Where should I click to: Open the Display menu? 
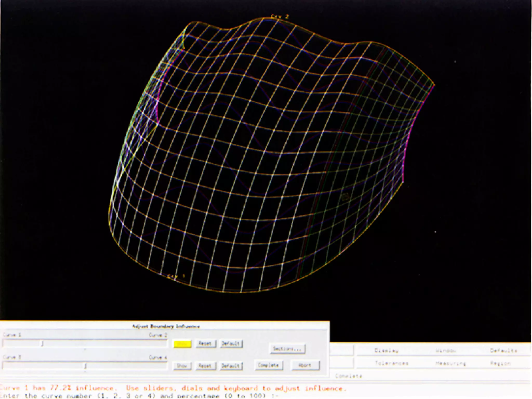pos(387,350)
